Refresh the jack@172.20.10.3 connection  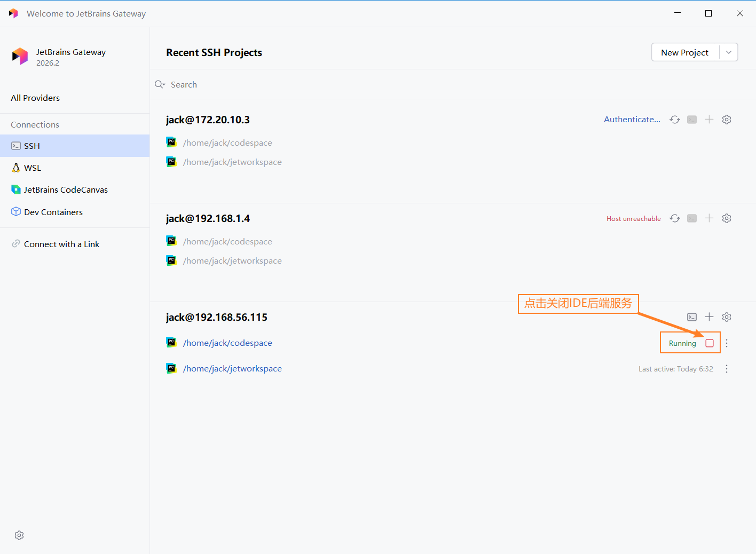pos(675,120)
